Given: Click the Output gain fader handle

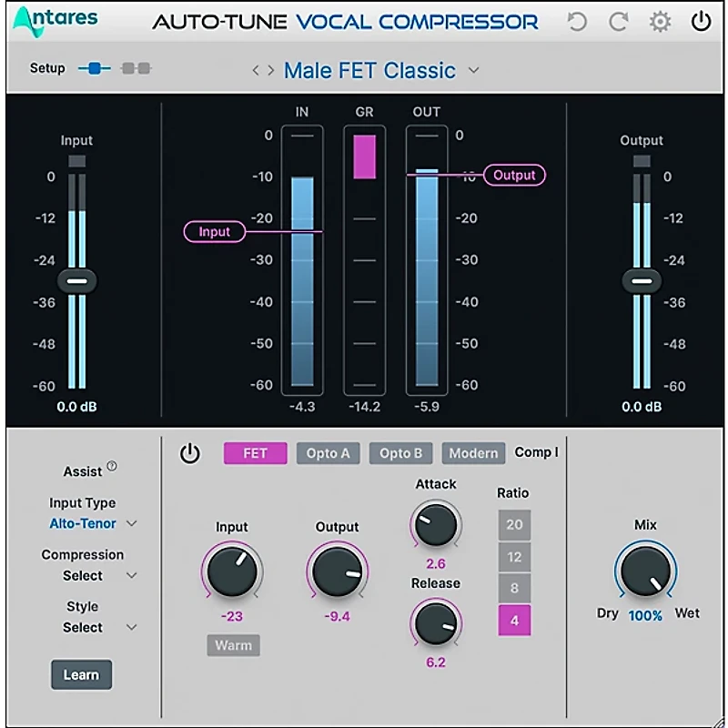Looking at the screenshot, I should 642,281.
